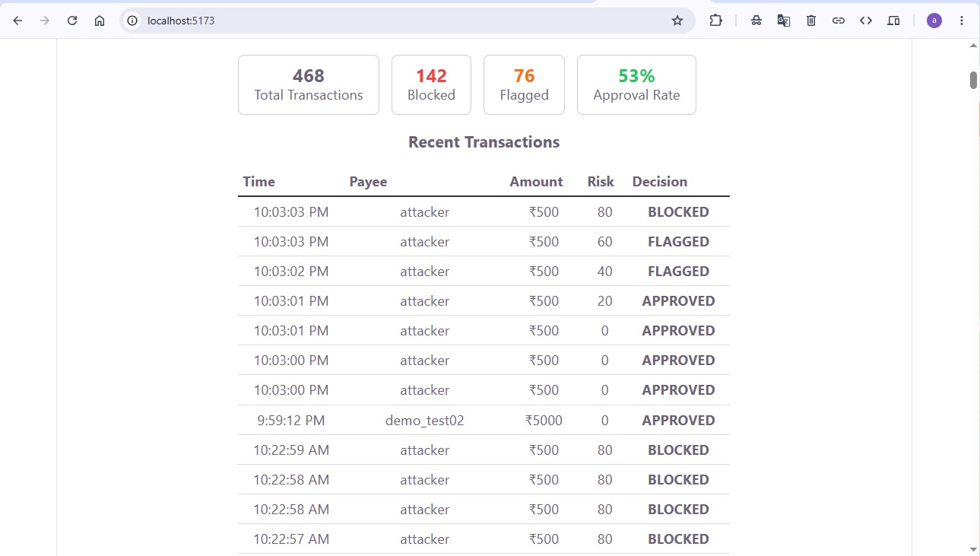Go back to the previous page

coord(17,21)
